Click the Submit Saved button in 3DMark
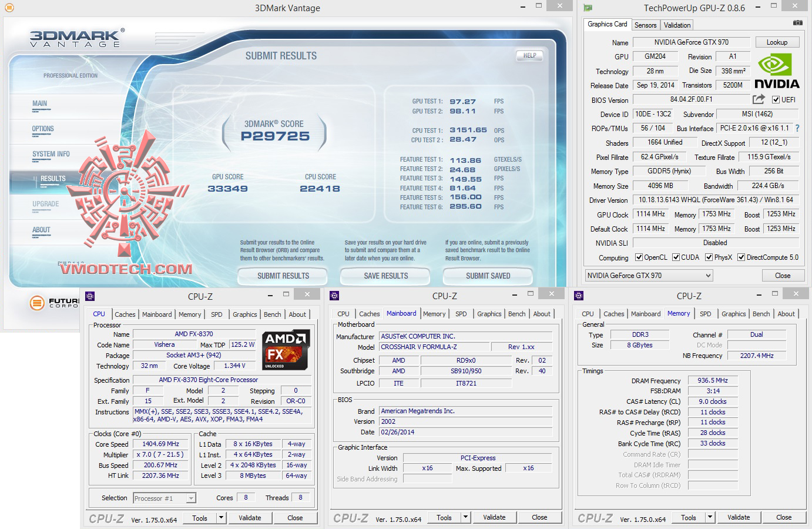812x529 pixels. tap(488, 276)
